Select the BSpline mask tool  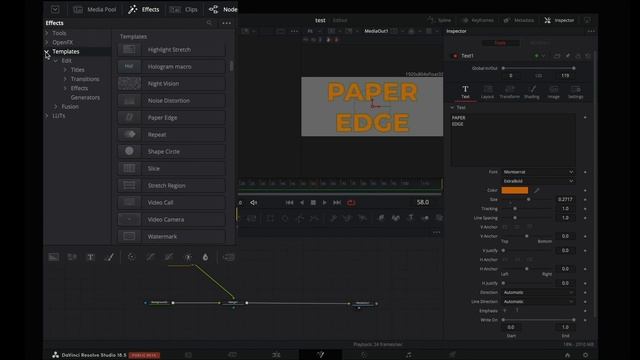(314, 218)
